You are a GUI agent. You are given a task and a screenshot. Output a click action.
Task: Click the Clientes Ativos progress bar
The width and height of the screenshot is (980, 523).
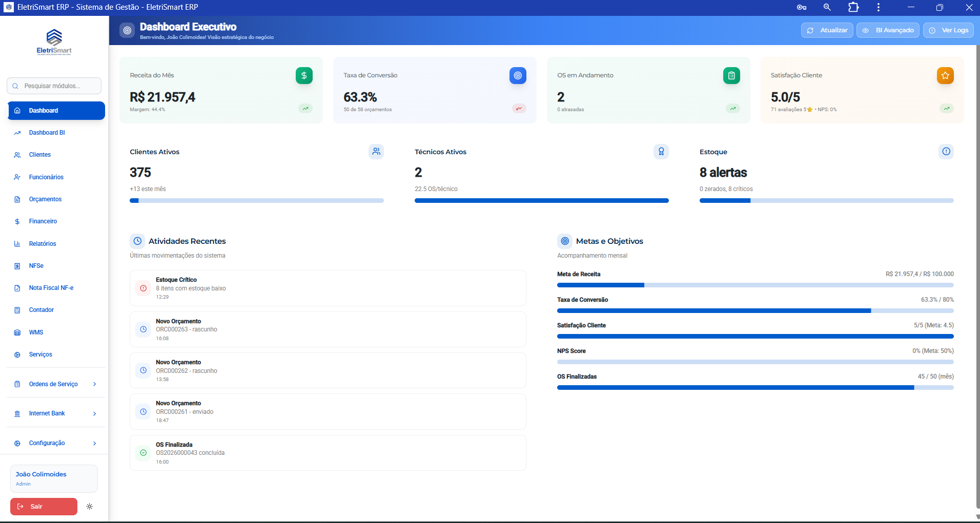(257, 201)
